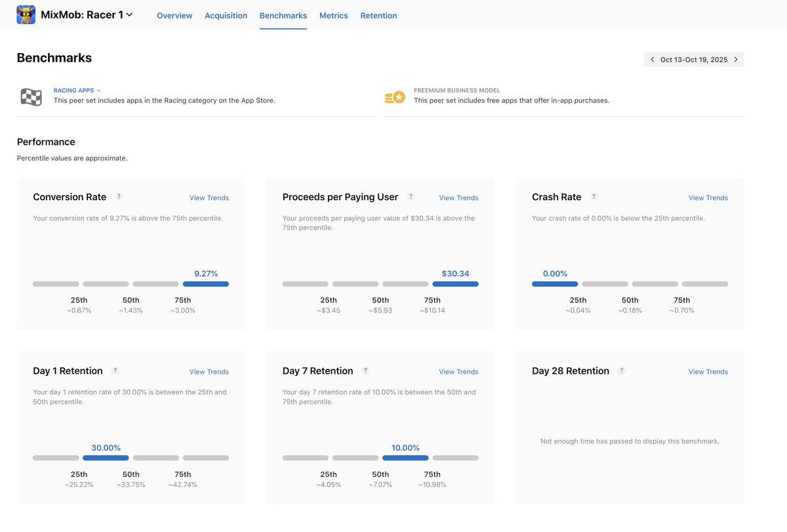The image size is (787, 532).
Task: Click the Proceeds per Paying User title
Action: [x=340, y=197]
